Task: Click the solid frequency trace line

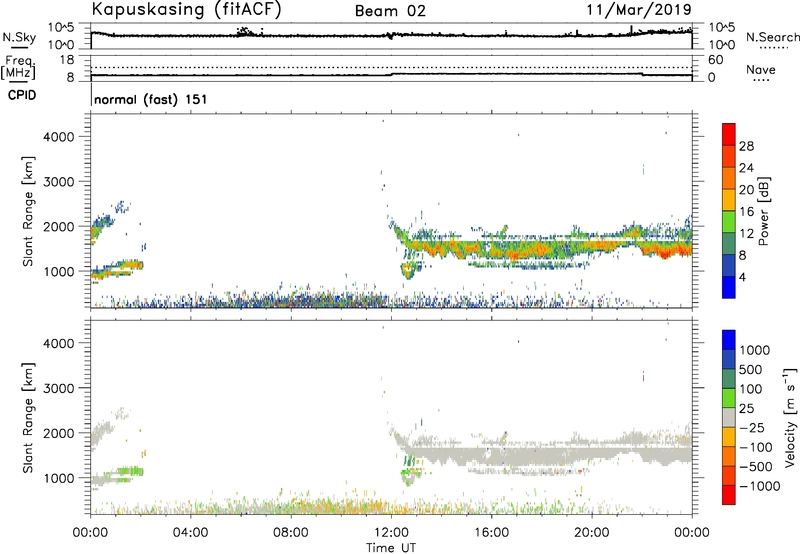Action: coord(391,74)
